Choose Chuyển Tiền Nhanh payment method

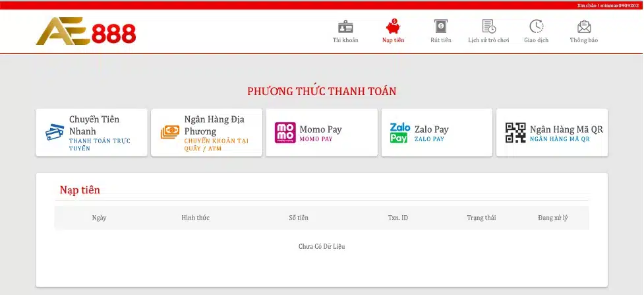tap(91, 133)
